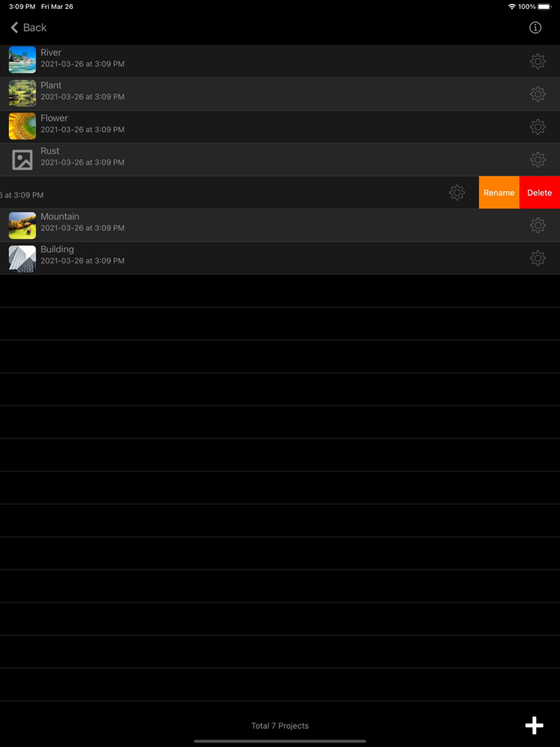This screenshot has height=747, width=560.
Task: Open settings gear for Plant project
Action: point(538,94)
